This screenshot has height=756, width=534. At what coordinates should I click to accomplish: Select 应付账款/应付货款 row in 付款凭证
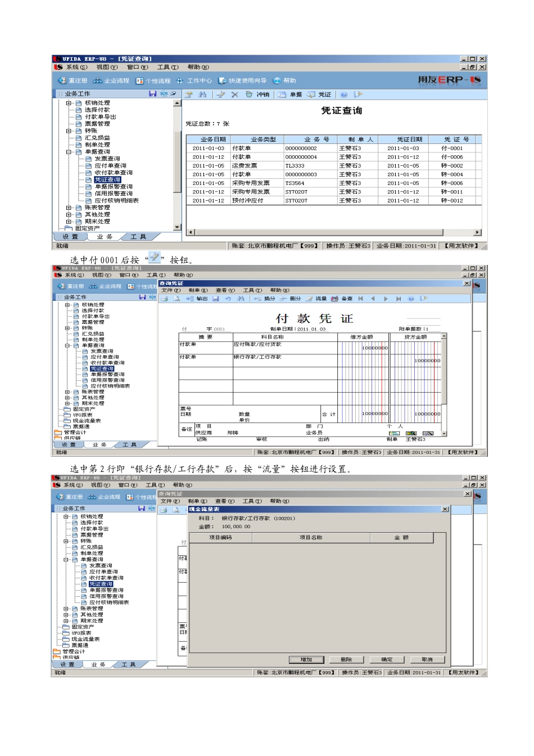(310, 348)
